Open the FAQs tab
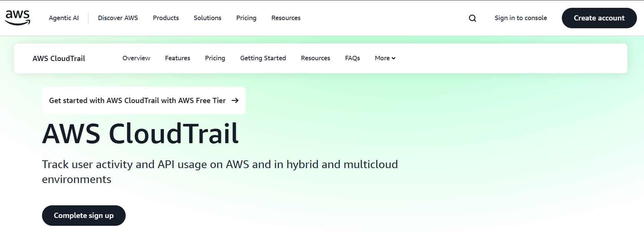 coord(352,58)
